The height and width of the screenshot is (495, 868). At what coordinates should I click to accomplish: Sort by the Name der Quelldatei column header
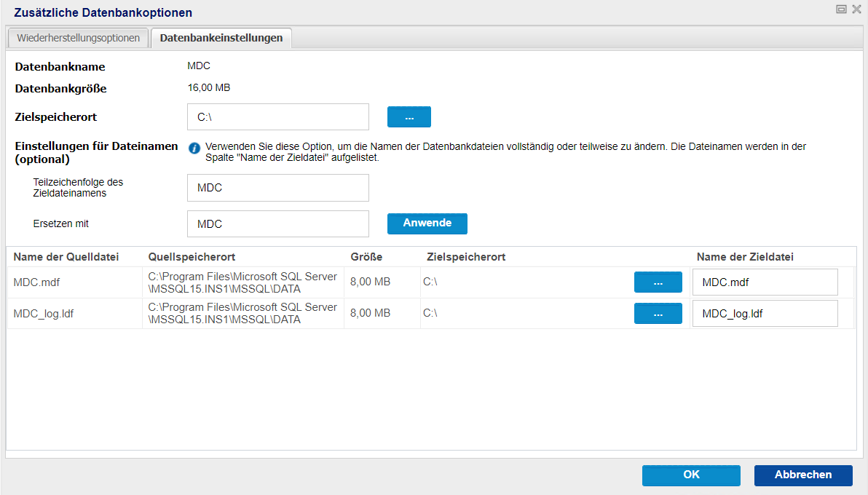coord(66,257)
